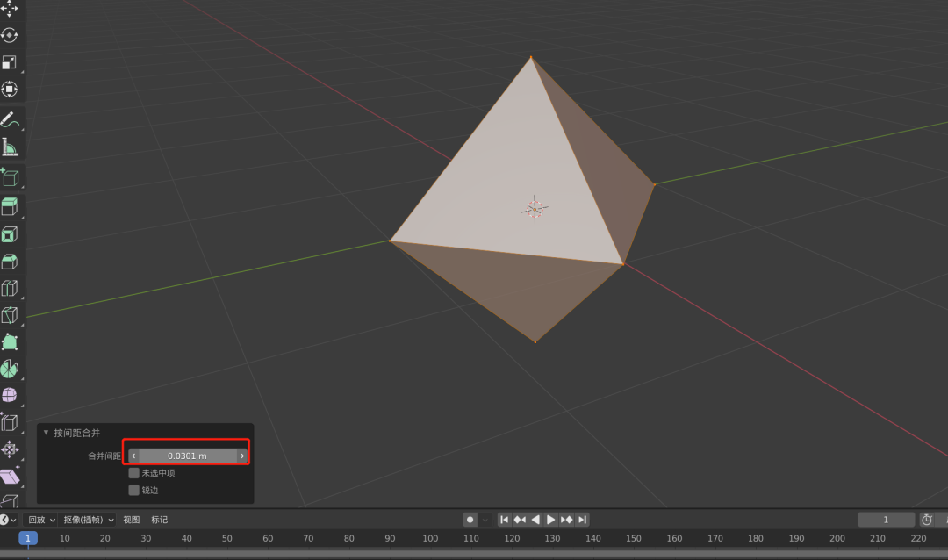This screenshot has width=948, height=560.
Task: Click the bottom vertex of the octahedron
Action: [x=535, y=341]
